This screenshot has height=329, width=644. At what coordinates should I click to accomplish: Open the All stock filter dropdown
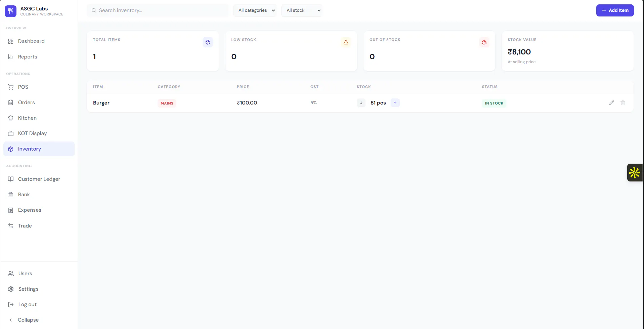(301, 10)
